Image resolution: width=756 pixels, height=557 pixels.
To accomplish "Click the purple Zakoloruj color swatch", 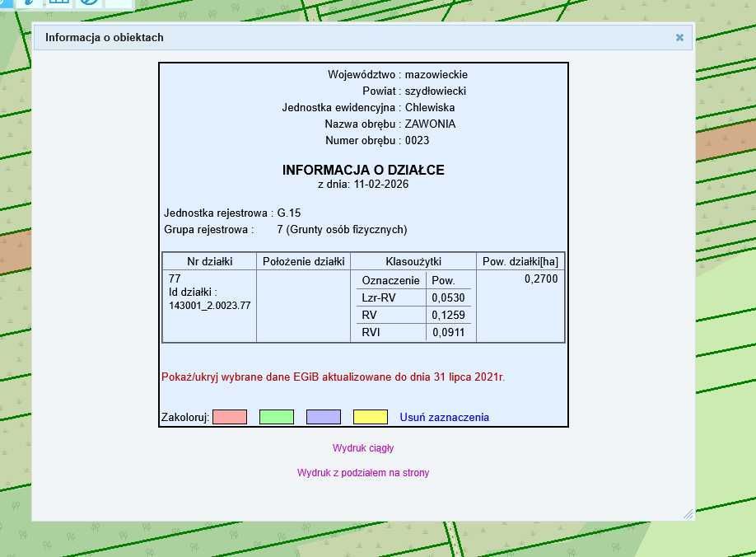I will pos(324,417).
